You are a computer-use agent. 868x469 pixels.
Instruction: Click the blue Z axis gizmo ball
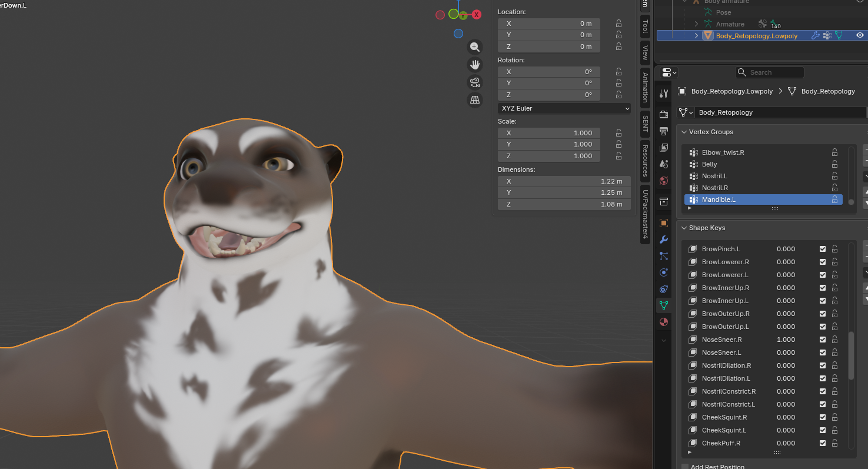(x=458, y=34)
